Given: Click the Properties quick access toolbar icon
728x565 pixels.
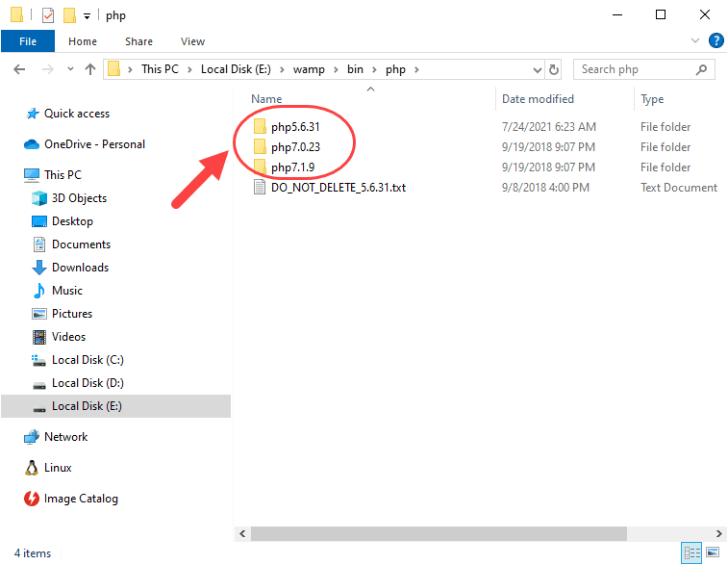Looking at the screenshot, I should click(48, 15).
